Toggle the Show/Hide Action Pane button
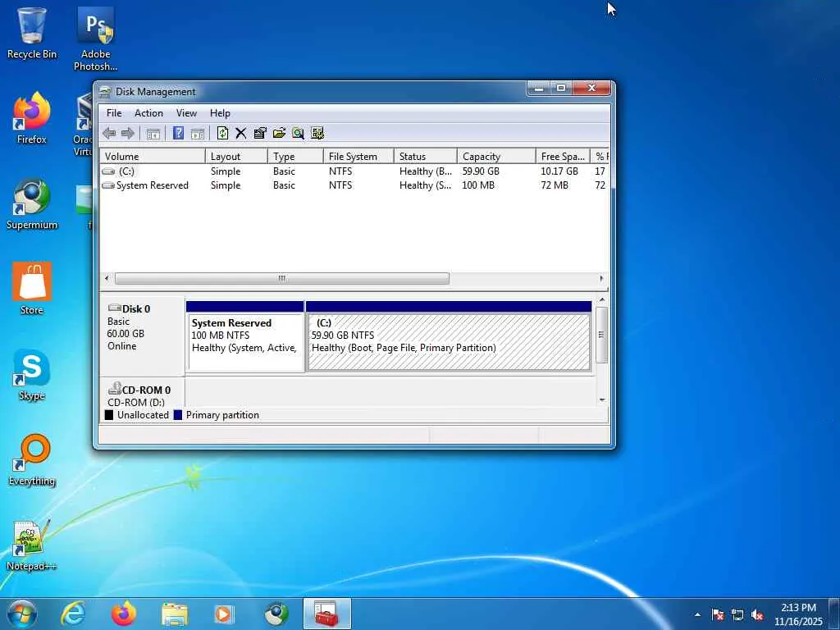Viewport: 840px width, 630px height. pos(198,133)
